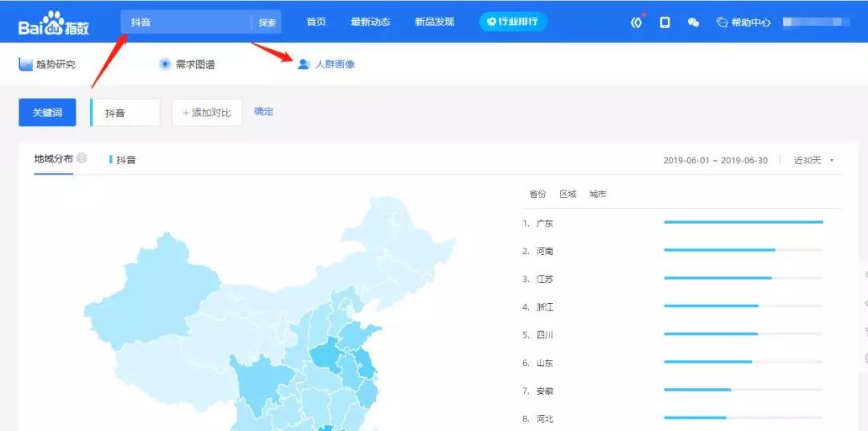Click the top search field containing 抖音
The height and width of the screenshot is (431, 868).
pos(186,23)
